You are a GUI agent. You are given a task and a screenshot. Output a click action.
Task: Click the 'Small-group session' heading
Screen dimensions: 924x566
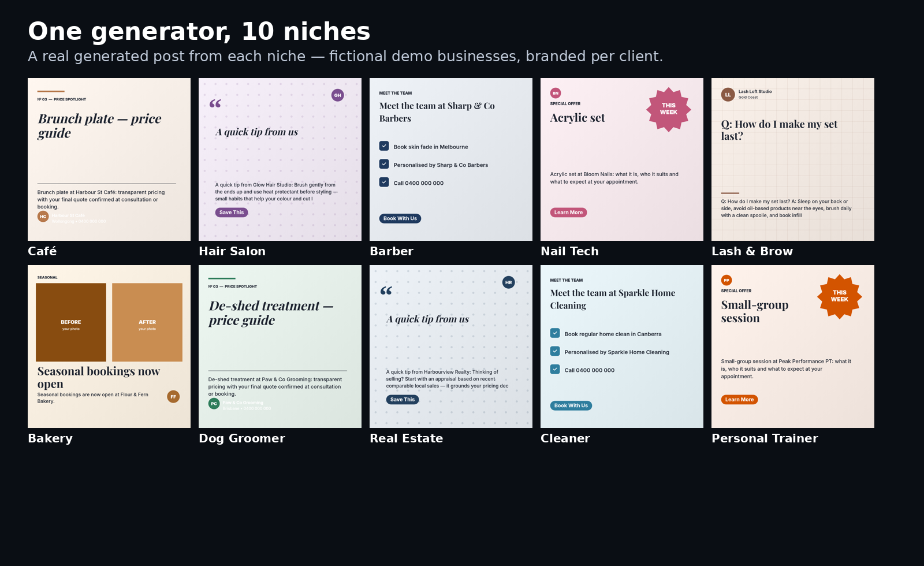point(755,311)
